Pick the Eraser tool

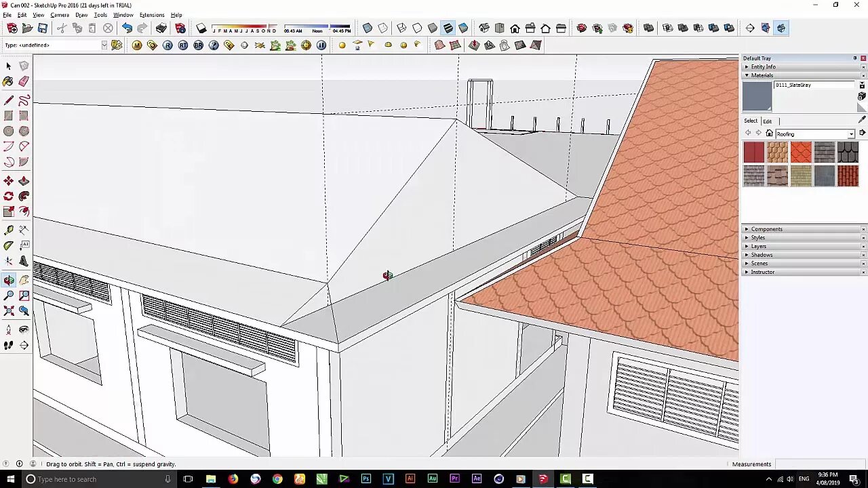[24, 81]
